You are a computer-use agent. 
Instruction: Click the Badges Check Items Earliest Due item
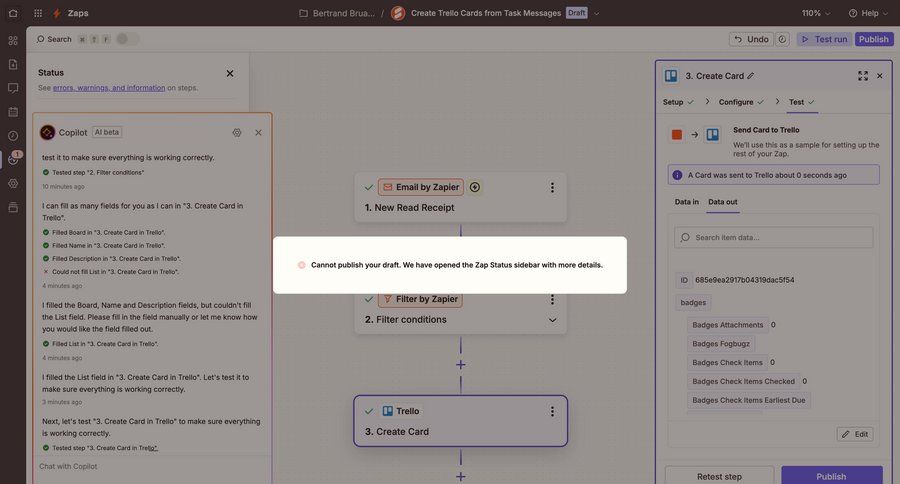tap(748, 400)
